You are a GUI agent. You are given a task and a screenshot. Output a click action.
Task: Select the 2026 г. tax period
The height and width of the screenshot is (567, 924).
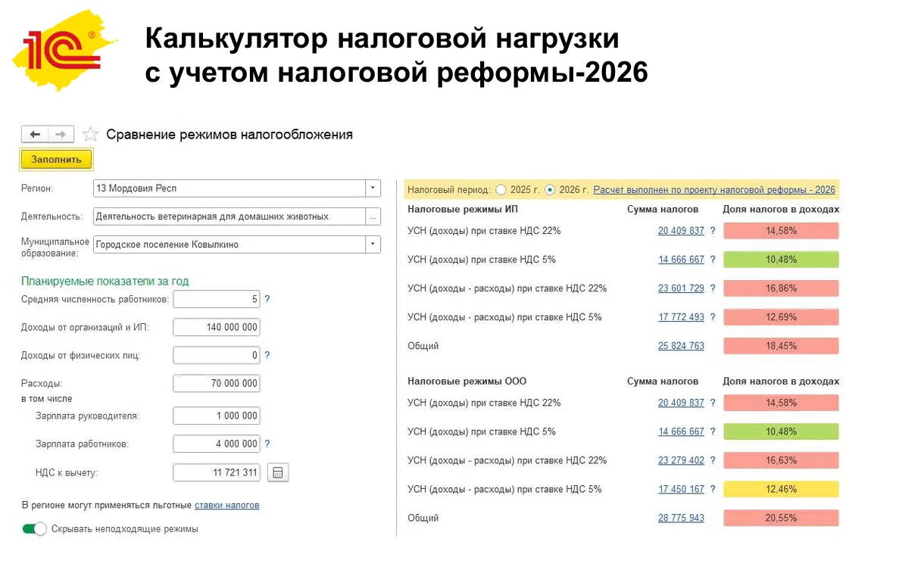tap(550, 190)
